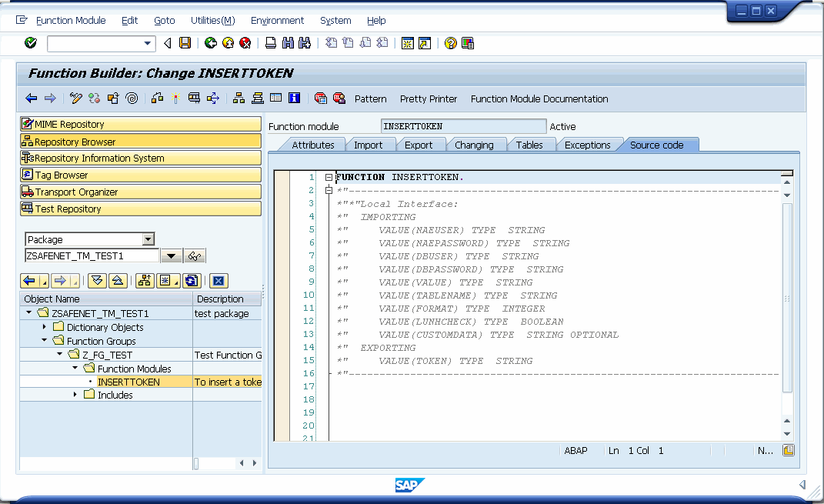Click the Print icon
The image size is (824, 504).
point(271,43)
